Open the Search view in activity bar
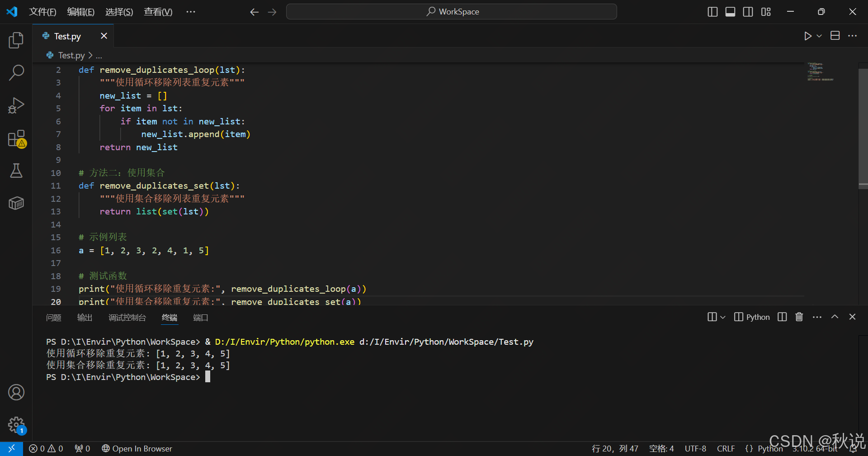The image size is (868, 456). coord(16,72)
